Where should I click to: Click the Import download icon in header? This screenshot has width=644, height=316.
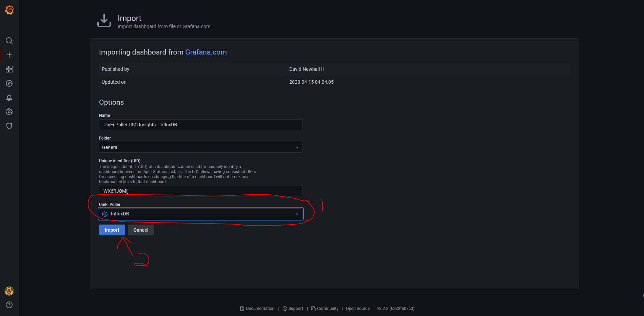coord(104,20)
